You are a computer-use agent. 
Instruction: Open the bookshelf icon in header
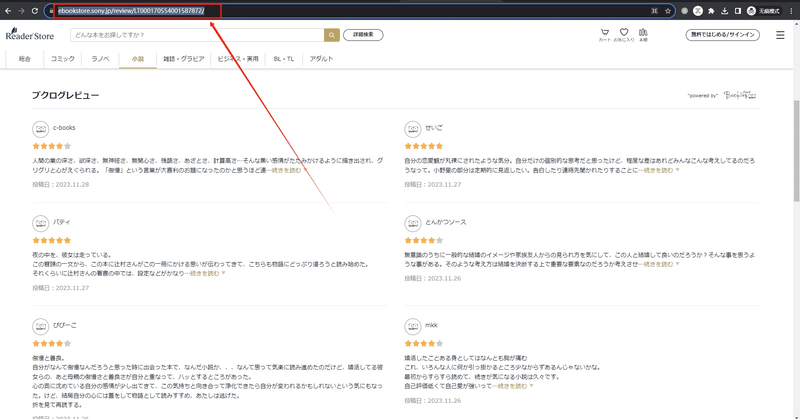643,34
